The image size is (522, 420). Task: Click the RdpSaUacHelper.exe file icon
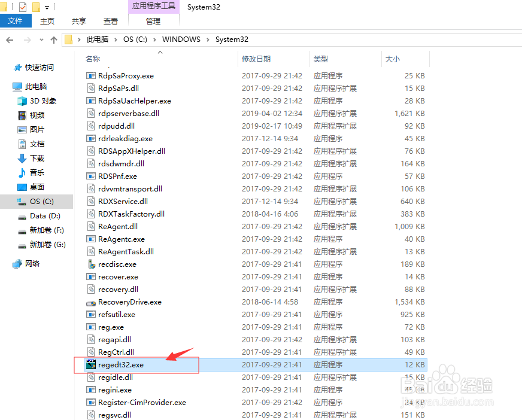pos(91,101)
